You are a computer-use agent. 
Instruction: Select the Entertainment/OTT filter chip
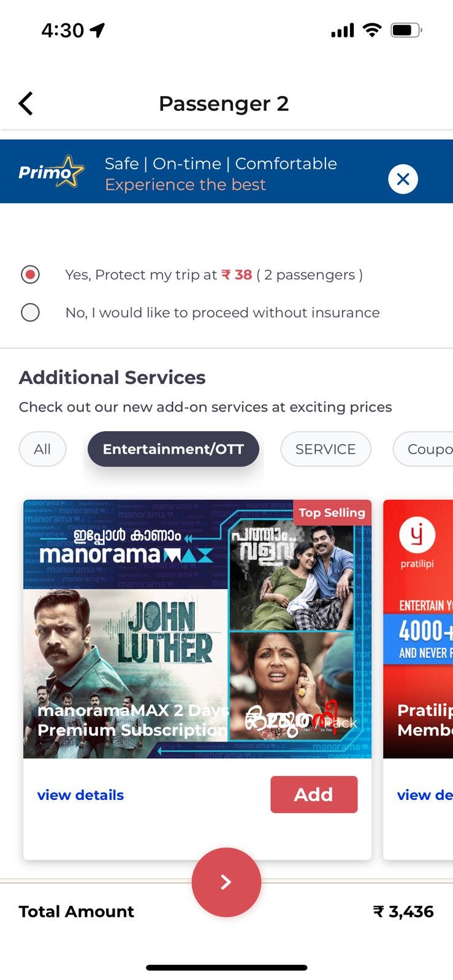click(x=173, y=449)
